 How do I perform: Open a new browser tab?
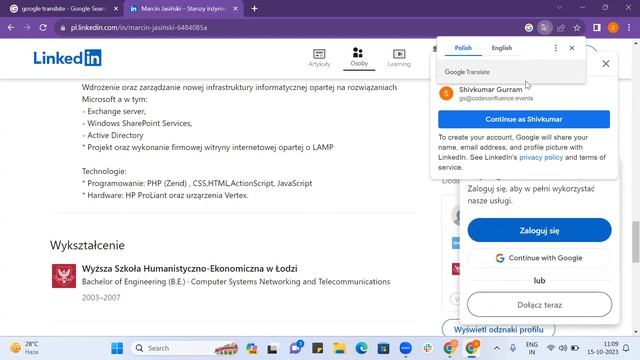coord(254,9)
